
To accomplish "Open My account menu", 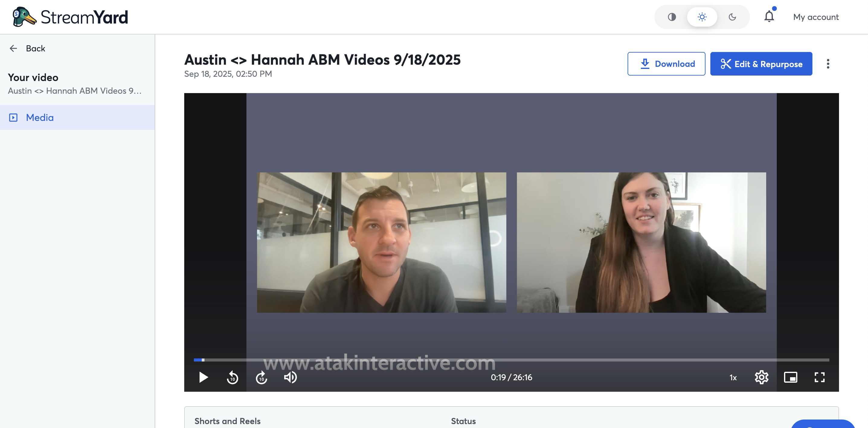I will (x=816, y=17).
